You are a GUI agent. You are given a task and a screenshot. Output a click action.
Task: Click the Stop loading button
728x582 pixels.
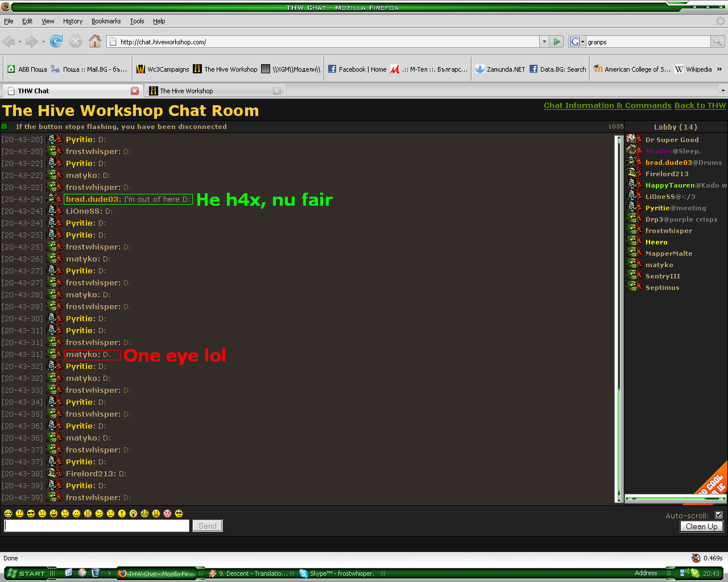pos(76,41)
